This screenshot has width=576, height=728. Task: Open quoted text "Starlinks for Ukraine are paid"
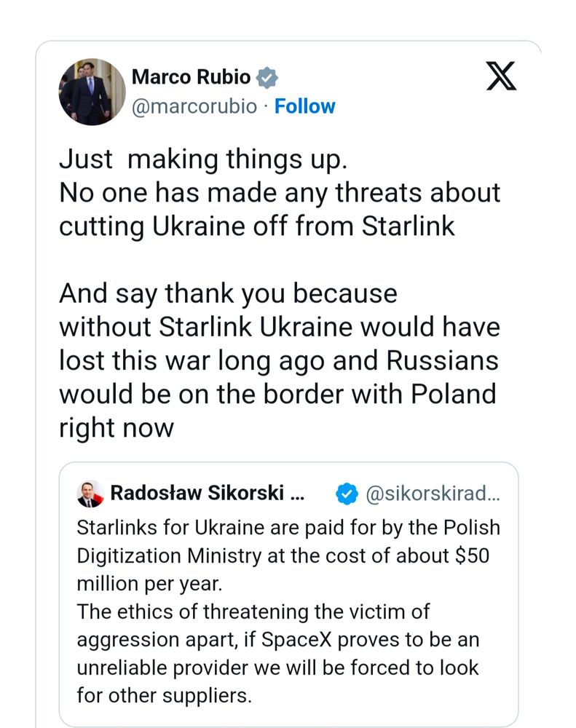click(x=288, y=528)
